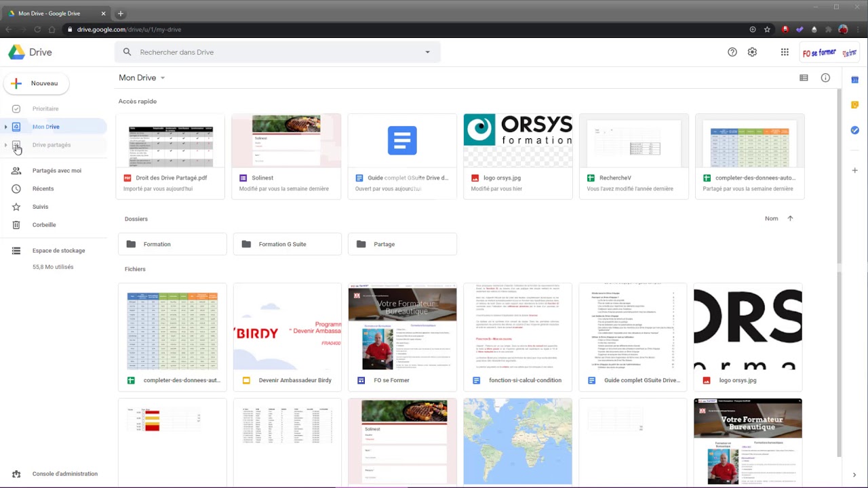Open Mon Drive header dropdown arrow
868x488 pixels.
[x=163, y=78]
